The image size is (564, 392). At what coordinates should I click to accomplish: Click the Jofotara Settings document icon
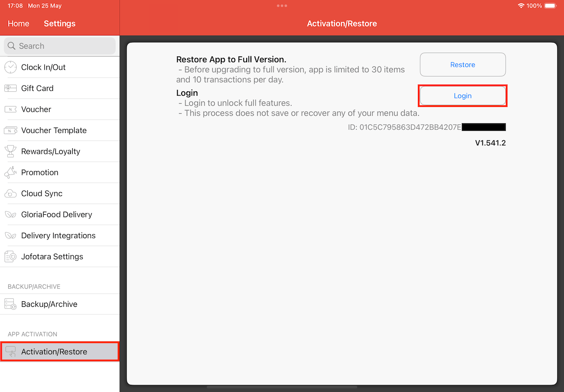tap(11, 257)
